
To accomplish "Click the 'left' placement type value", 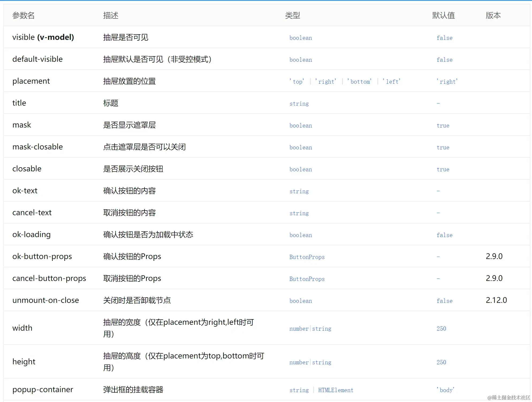I will (x=392, y=82).
